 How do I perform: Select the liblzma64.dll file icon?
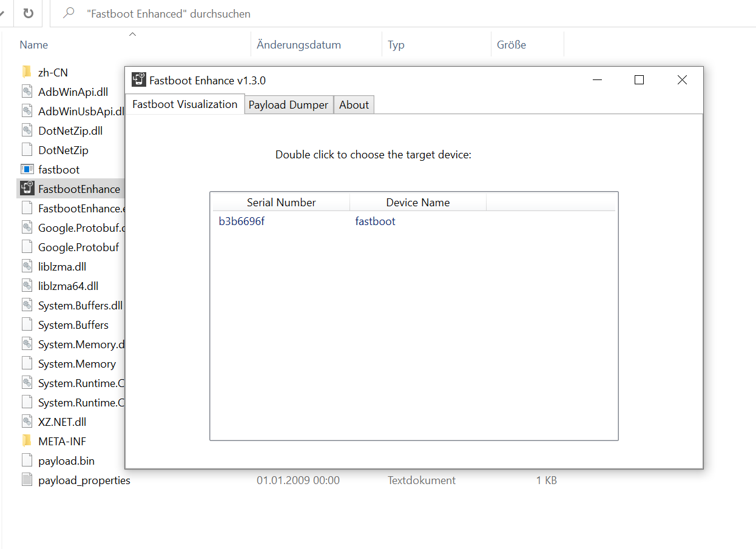(x=27, y=286)
